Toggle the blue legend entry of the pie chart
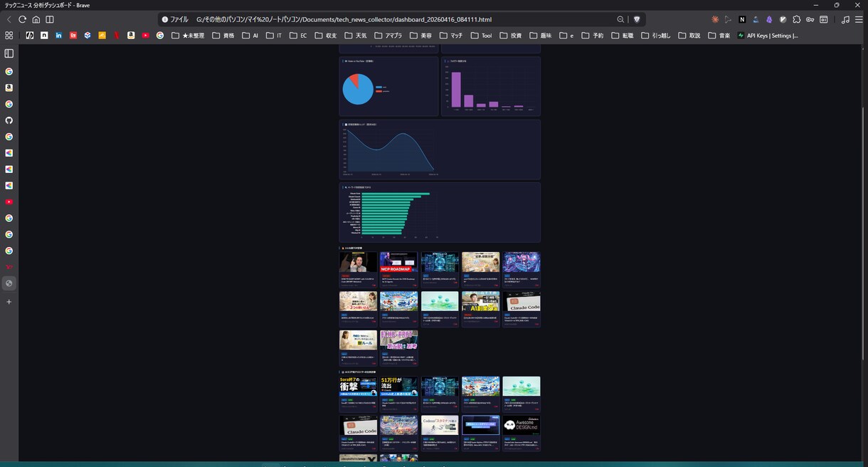The height and width of the screenshot is (467, 868). (381, 87)
